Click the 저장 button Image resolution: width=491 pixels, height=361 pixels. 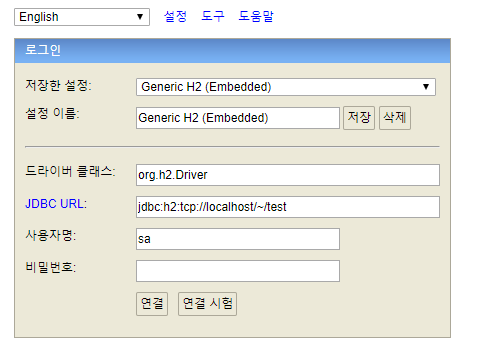pyautogui.click(x=359, y=118)
